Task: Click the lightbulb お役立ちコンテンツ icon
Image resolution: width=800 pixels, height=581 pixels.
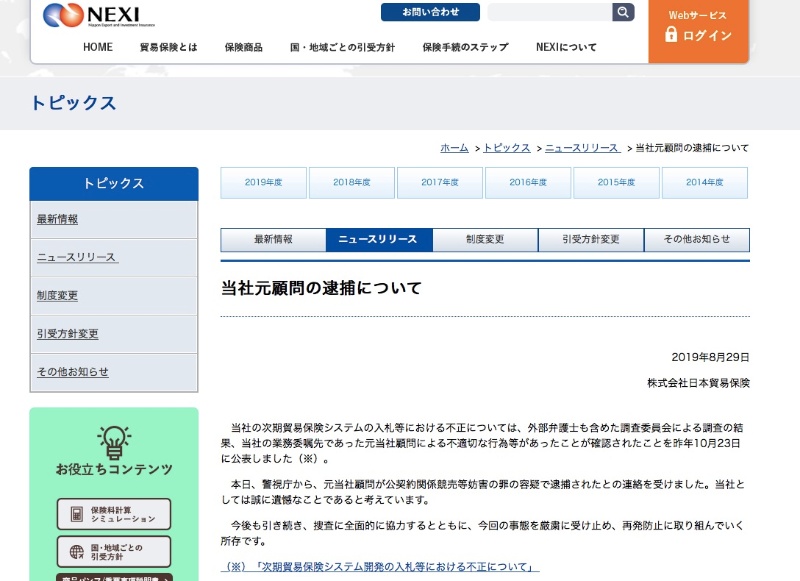Action: pyautogui.click(x=114, y=442)
